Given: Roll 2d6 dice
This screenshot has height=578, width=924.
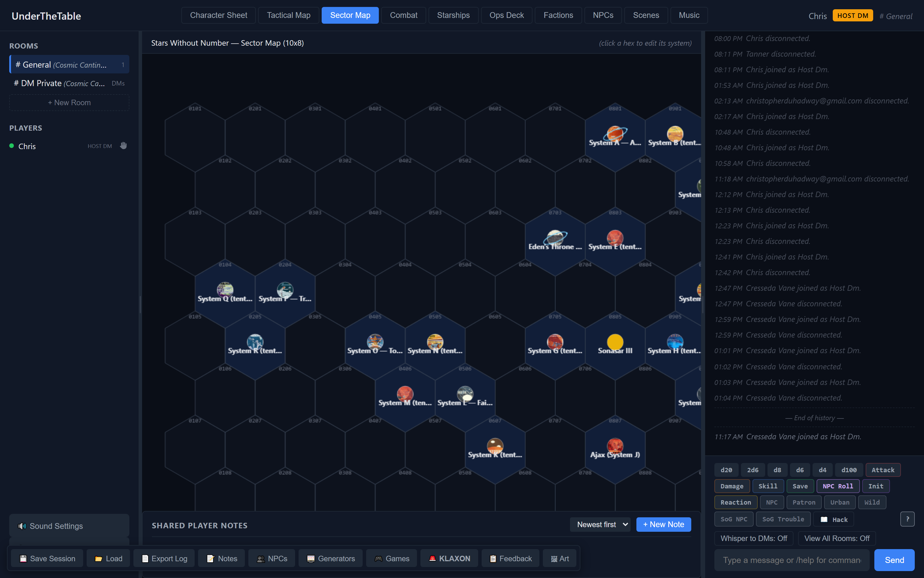Looking at the screenshot, I should tap(752, 470).
